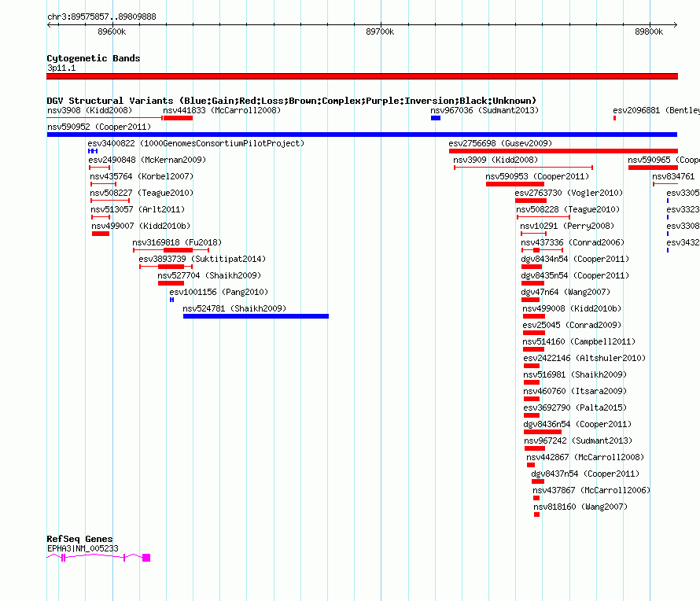Click the red 3p11.1 cytogenetic band

click(362, 76)
